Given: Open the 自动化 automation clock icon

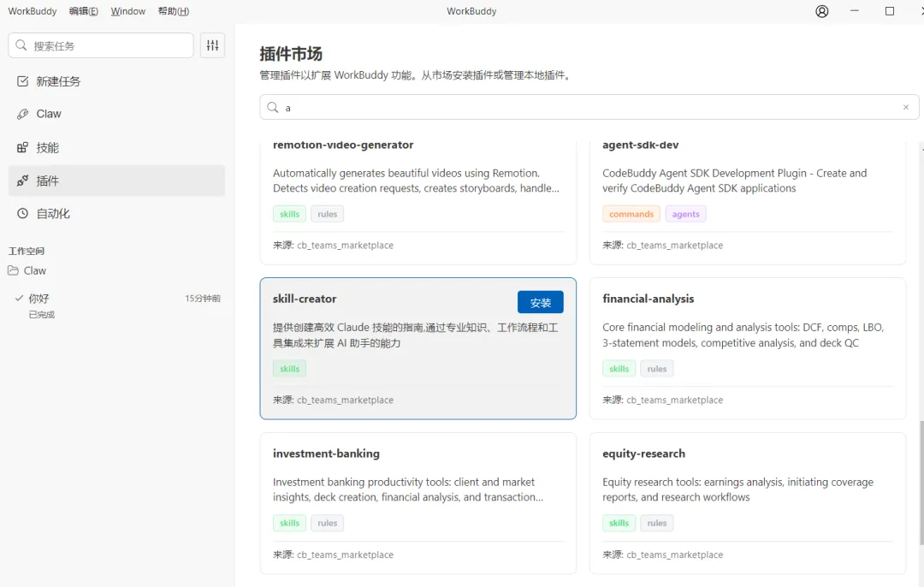Looking at the screenshot, I should click(23, 213).
